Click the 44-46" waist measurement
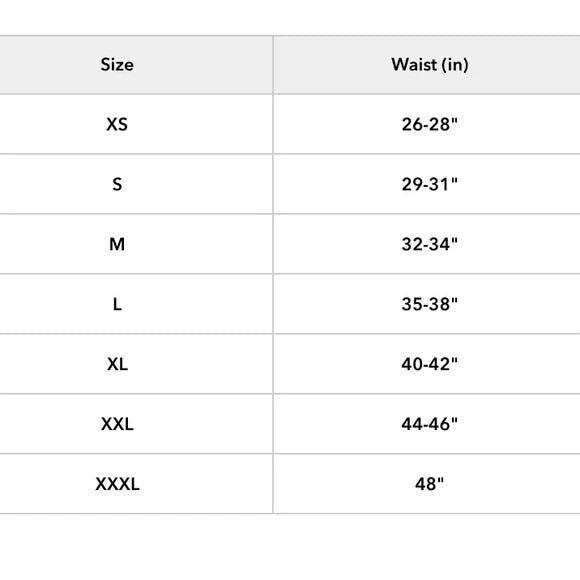Screen dimensions: 580x580 (429, 424)
